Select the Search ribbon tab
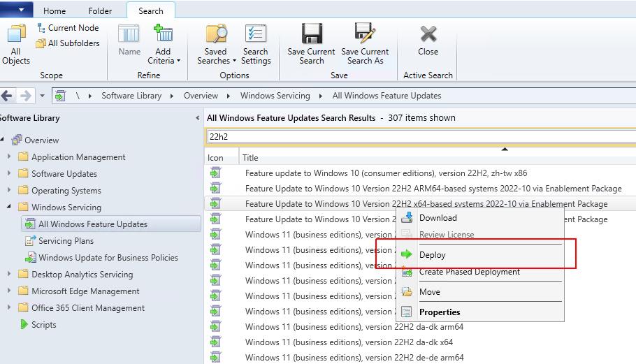636x364 pixels. tap(151, 10)
